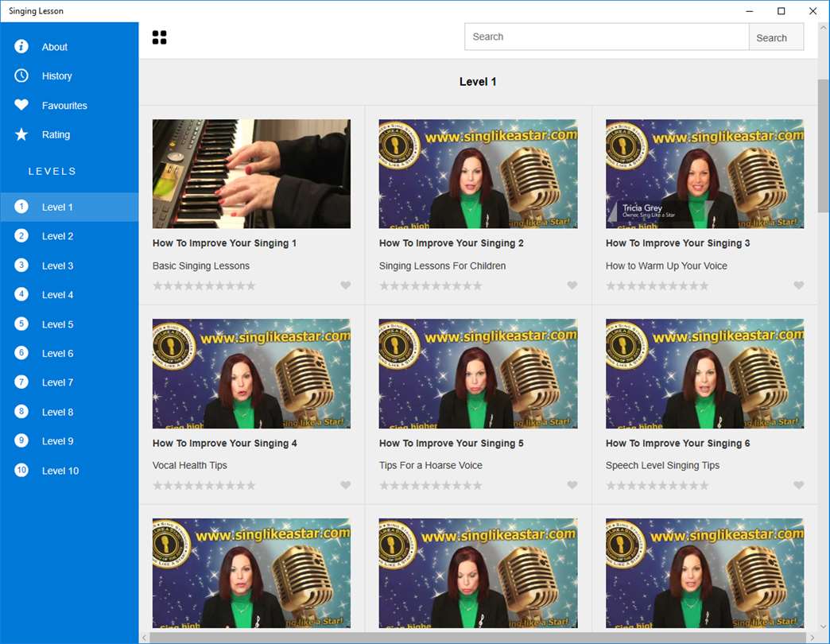The image size is (830, 644).
Task: Click the Search button
Action: coord(776,37)
